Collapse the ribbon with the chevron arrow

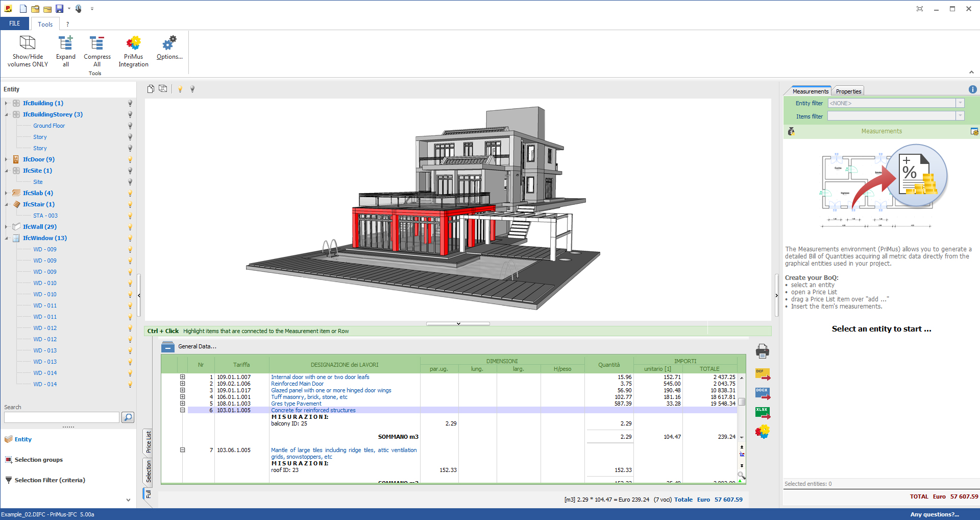[x=971, y=72]
